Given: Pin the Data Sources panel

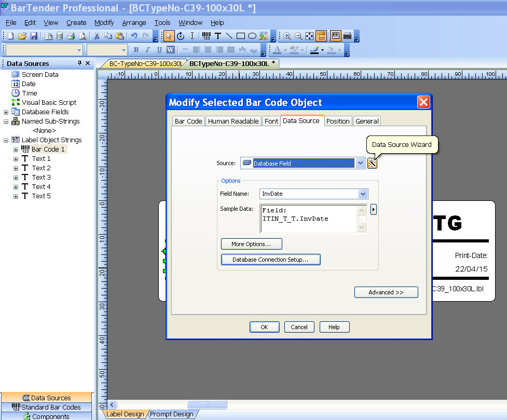Looking at the screenshot, I should pos(79,63).
